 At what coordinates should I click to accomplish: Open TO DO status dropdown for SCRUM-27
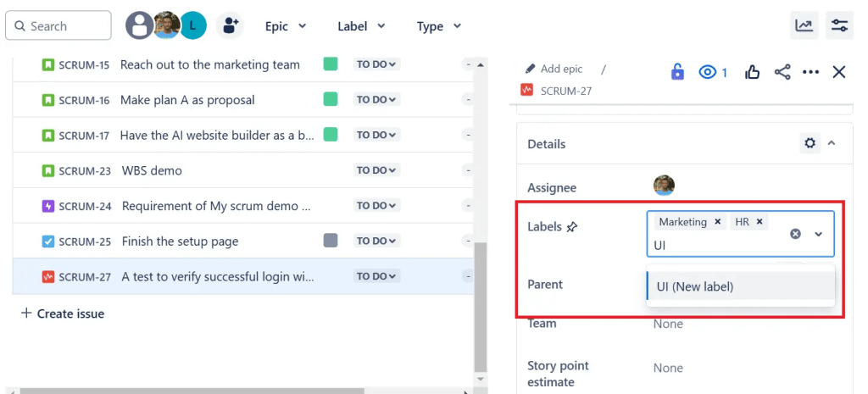pyautogui.click(x=376, y=276)
